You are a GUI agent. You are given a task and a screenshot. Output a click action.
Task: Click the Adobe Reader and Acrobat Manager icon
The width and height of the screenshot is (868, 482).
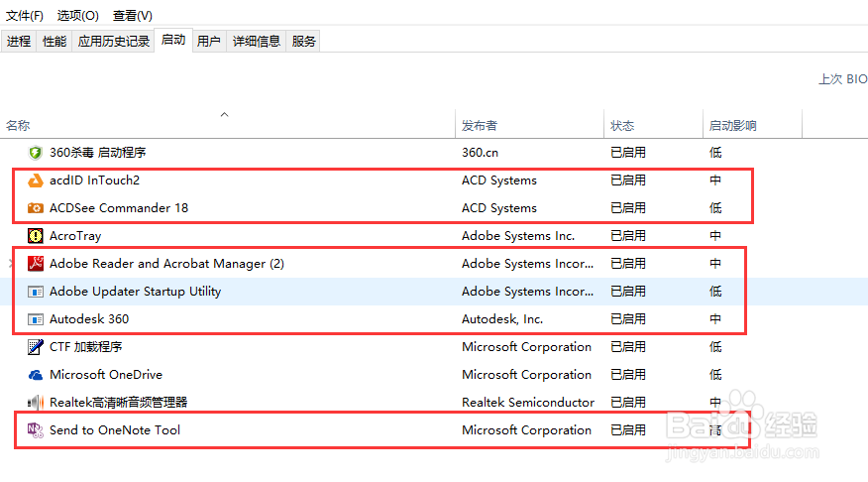point(36,263)
